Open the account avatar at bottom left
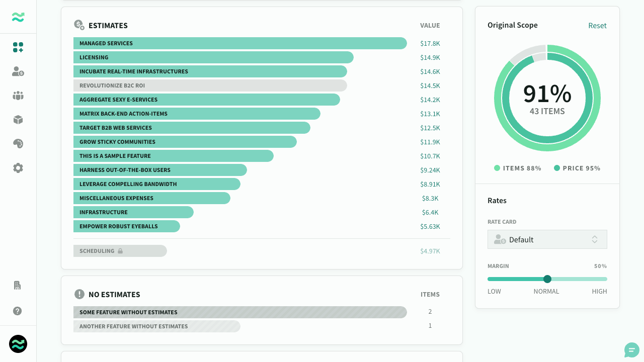644x362 pixels. click(x=18, y=344)
